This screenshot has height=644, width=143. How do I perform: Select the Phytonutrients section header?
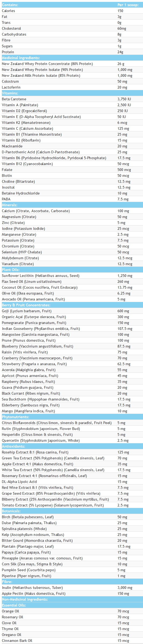click(71, 417)
